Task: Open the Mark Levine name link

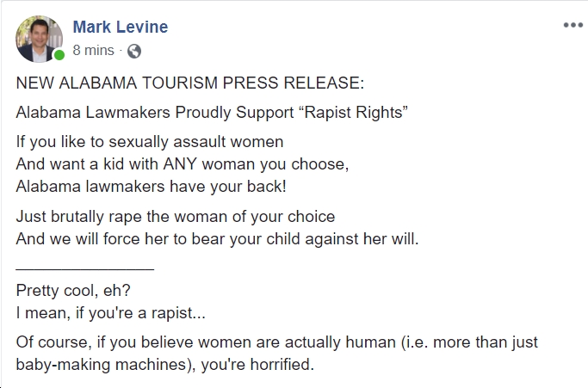Action: click(x=120, y=27)
